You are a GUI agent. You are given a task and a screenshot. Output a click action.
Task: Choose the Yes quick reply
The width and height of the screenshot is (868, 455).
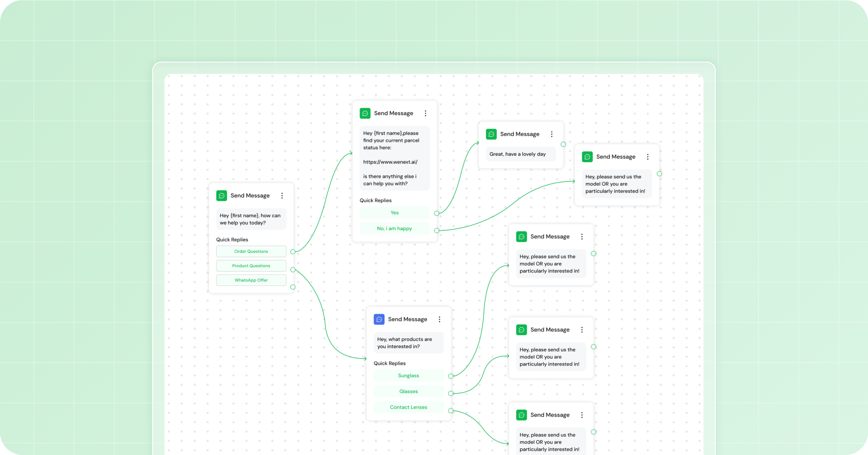(x=394, y=213)
